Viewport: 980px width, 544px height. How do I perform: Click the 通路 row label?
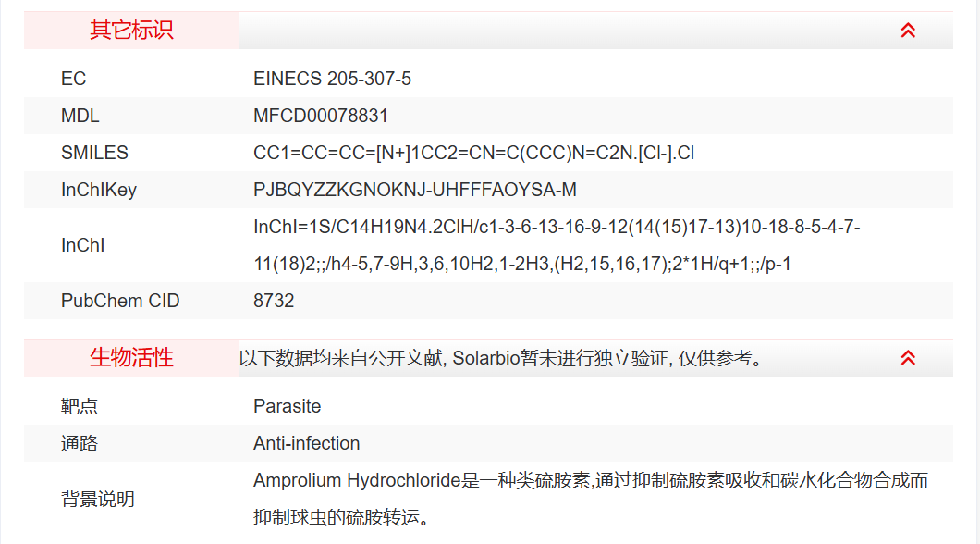pyautogui.click(x=80, y=443)
